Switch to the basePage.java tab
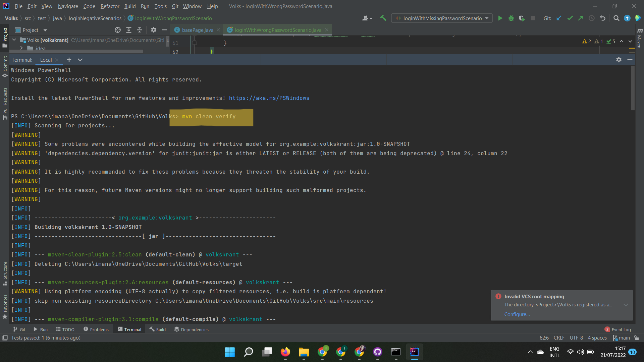The height and width of the screenshot is (362, 644). click(x=197, y=30)
